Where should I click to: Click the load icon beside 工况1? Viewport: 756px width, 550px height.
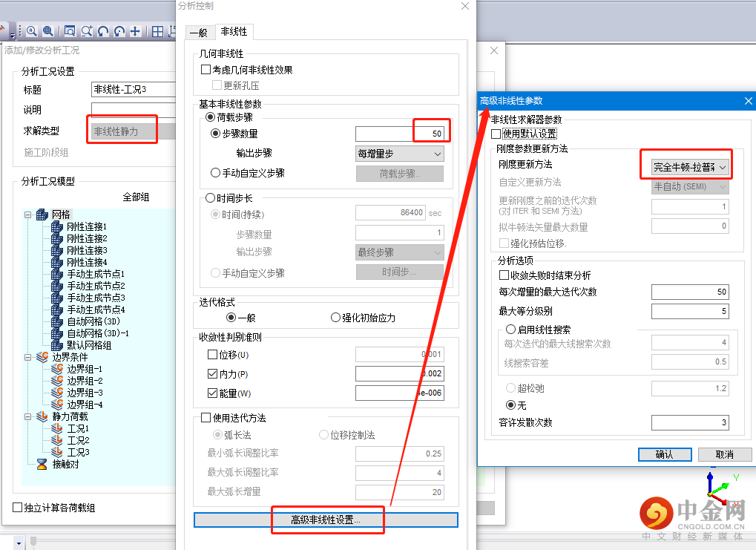pyautogui.click(x=57, y=428)
